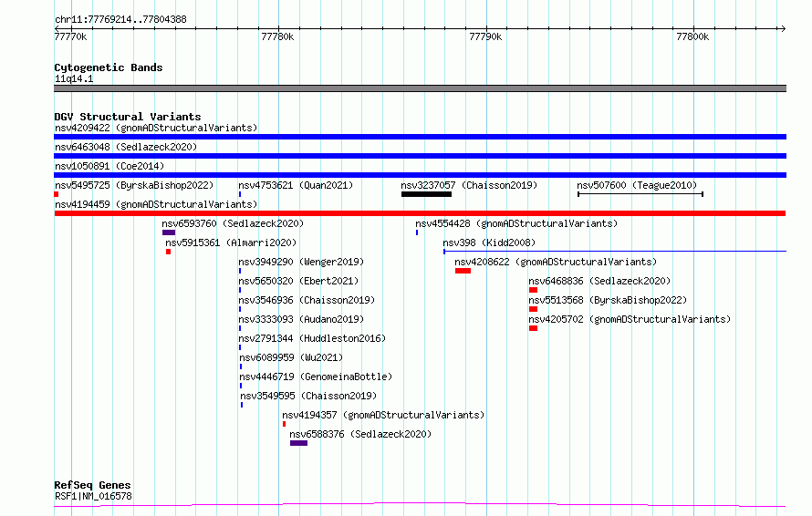Viewport: 812px width, 516px height.
Task: Select the long red nsv4194459 bar
Action: click(420, 213)
